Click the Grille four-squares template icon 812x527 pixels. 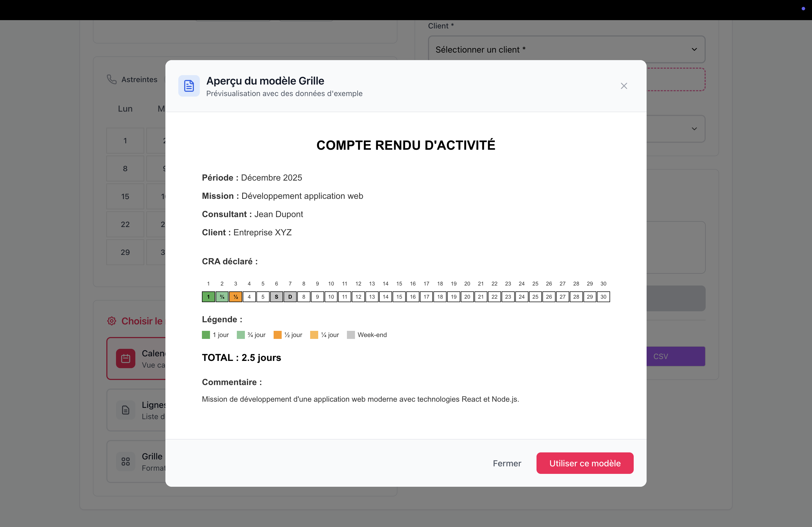coord(126,461)
